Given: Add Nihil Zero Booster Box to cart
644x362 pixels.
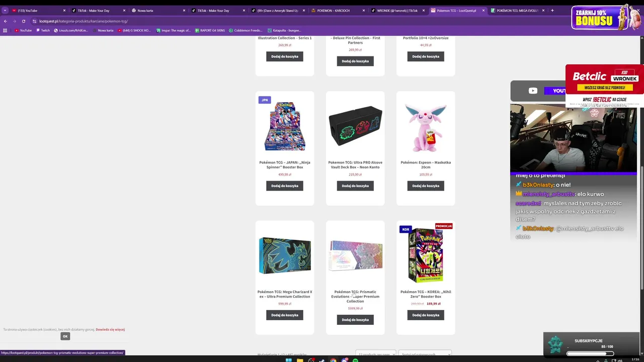Looking at the screenshot, I should (426, 315).
